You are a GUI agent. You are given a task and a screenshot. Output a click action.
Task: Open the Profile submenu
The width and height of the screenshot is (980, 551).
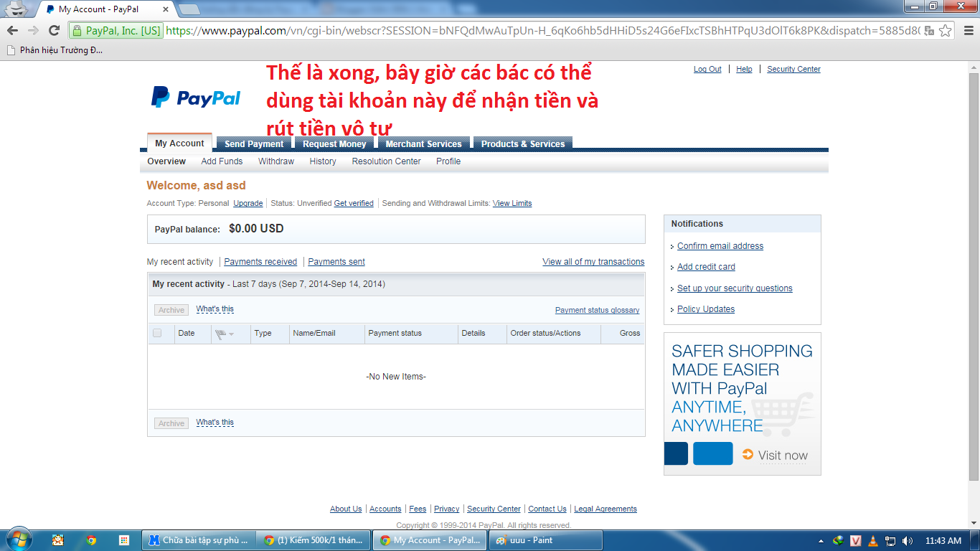point(448,161)
